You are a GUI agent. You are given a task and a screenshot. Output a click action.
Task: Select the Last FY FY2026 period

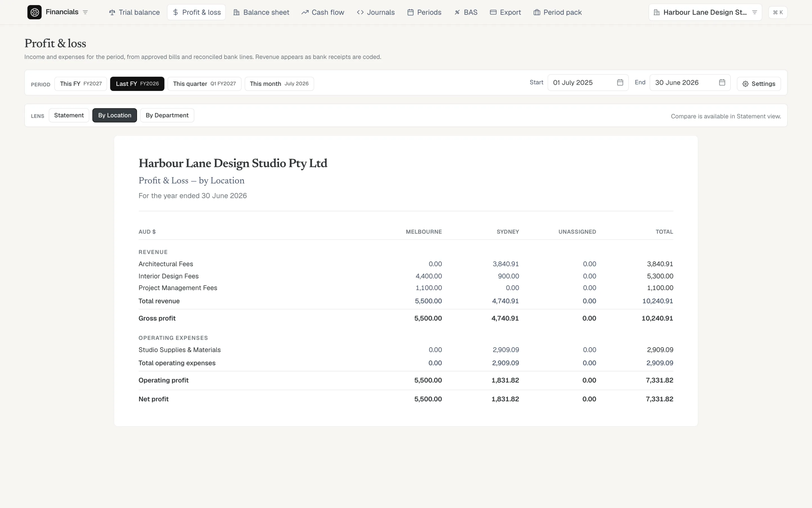[x=137, y=84]
